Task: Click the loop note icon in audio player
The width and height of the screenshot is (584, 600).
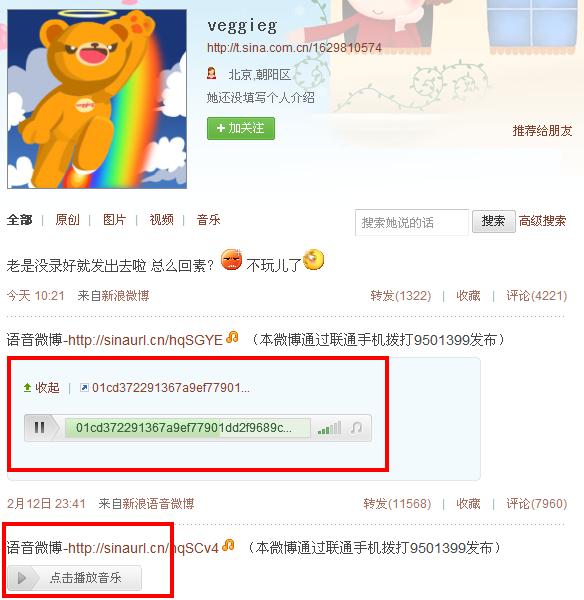Action: (x=356, y=428)
